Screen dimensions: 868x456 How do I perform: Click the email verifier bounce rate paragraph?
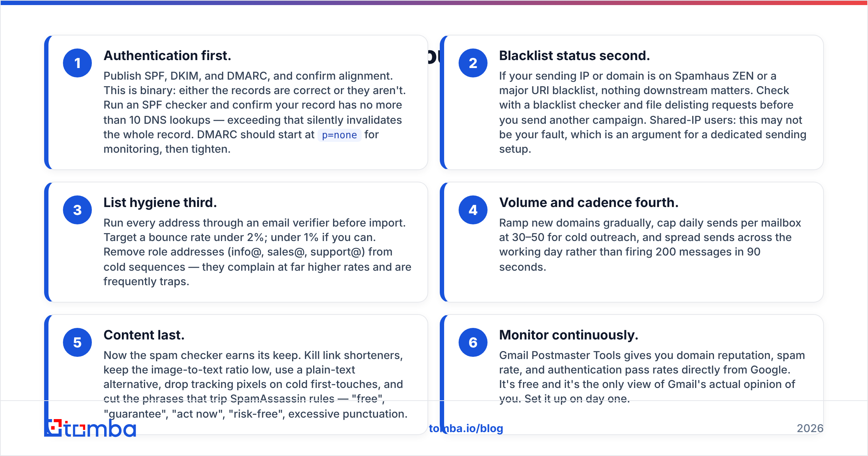258,252
